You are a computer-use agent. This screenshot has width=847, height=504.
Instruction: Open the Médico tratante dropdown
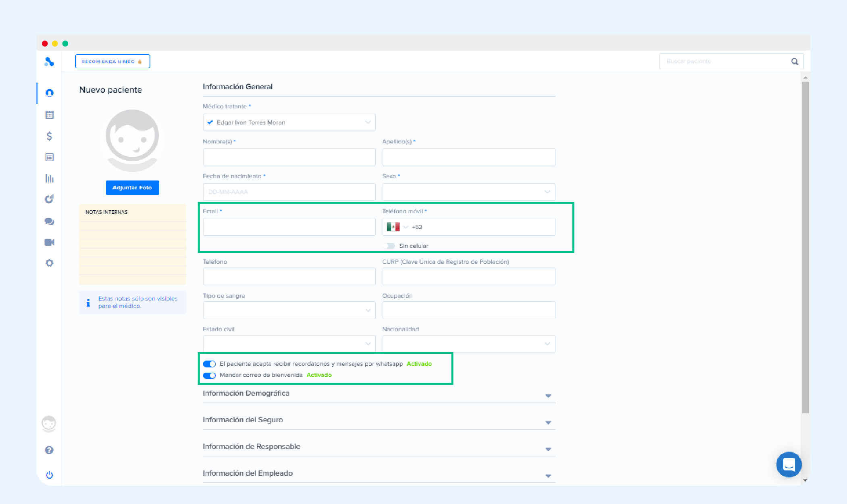(289, 122)
